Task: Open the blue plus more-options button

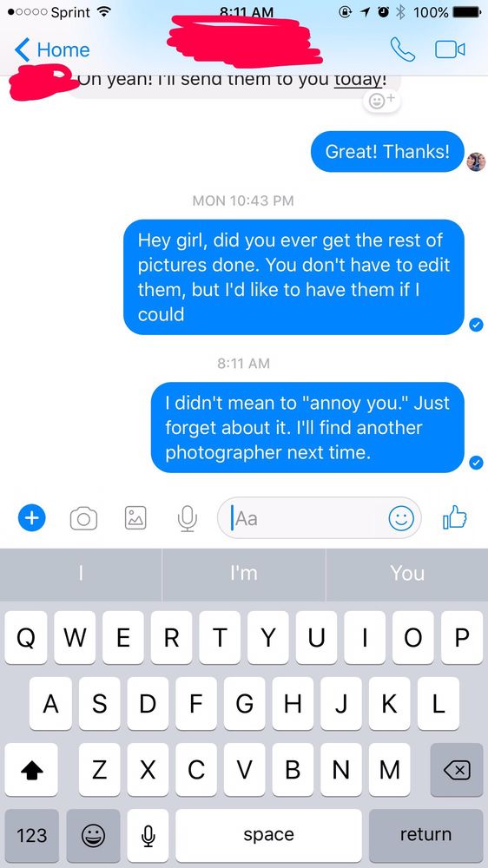Action: pyautogui.click(x=31, y=518)
